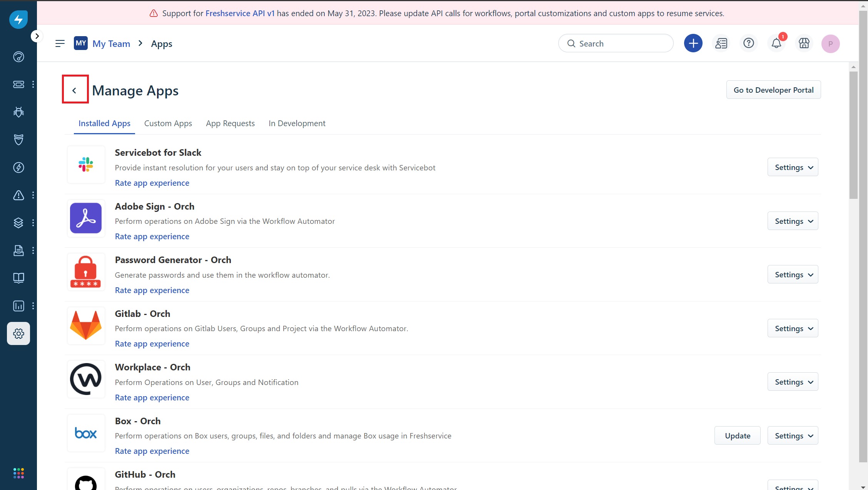The height and width of the screenshot is (490, 868).
Task: Open more options beside Alerts sidebar icon
Action: click(x=33, y=195)
